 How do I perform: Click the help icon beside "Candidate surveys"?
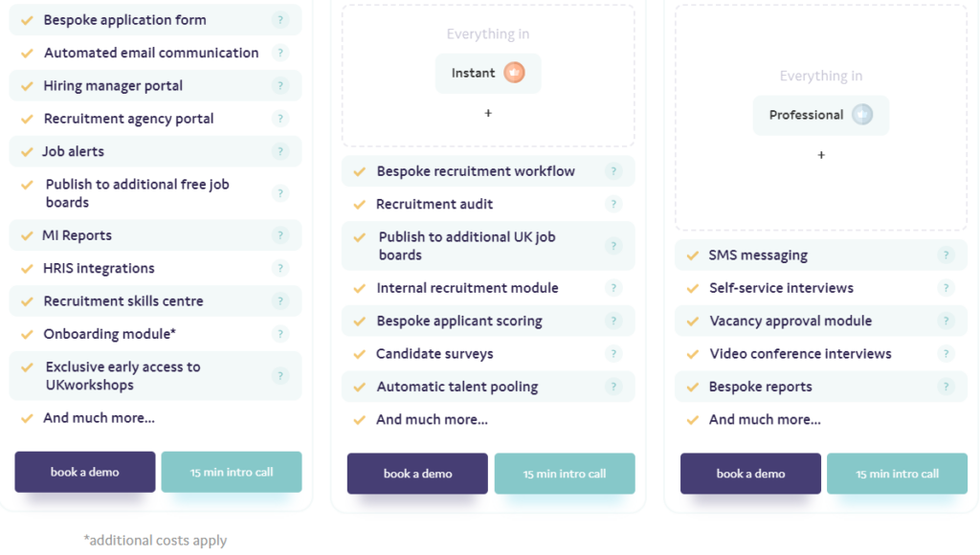613,353
